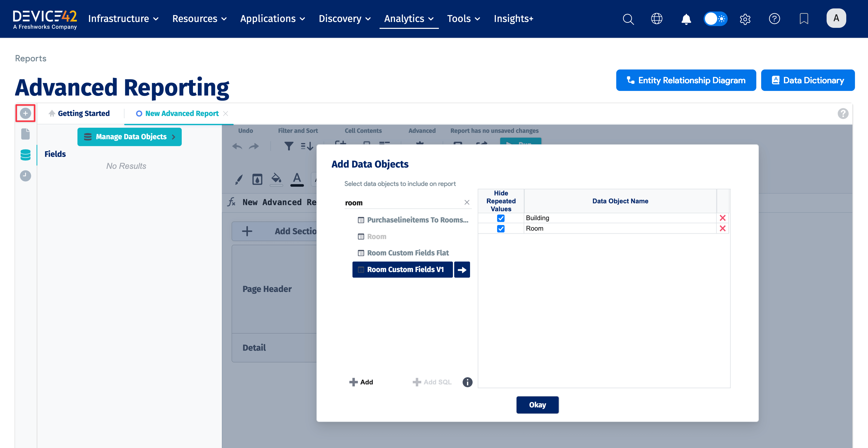Clear the room search text
The image size is (868, 448).
(x=467, y=203)
